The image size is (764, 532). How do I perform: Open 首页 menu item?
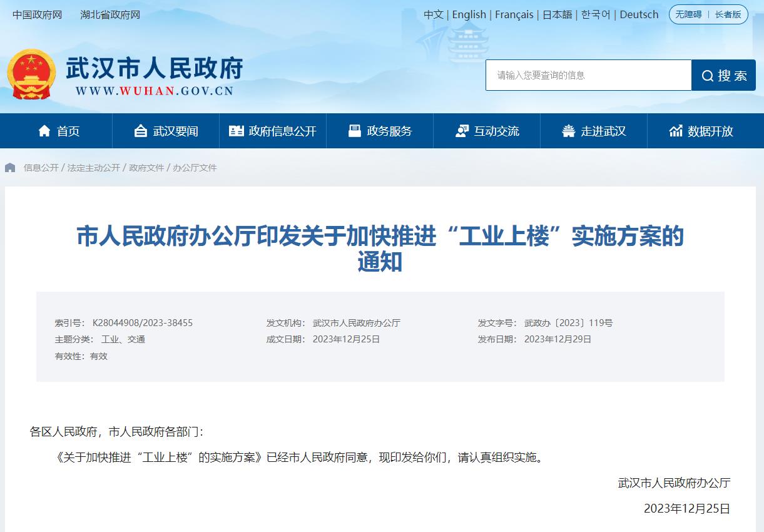pyautogui.click(x=59, y=131)
